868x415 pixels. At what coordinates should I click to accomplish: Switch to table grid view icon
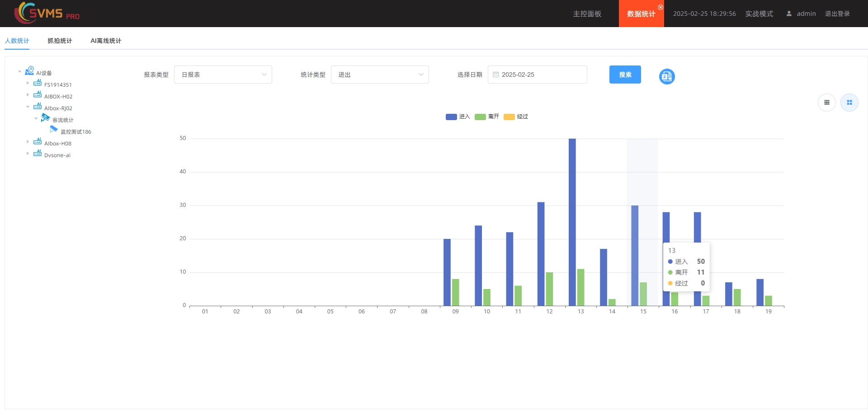point(826,103)
